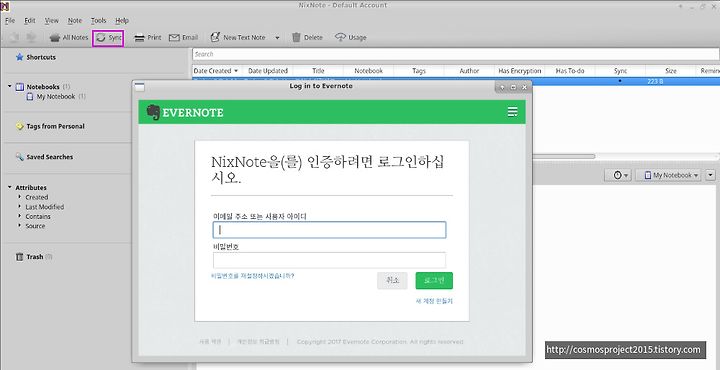The width and height of the screenshot is (720, 370).
Task: Click the forward arrow in the toolbar
Action: click(x=31, y=38)
